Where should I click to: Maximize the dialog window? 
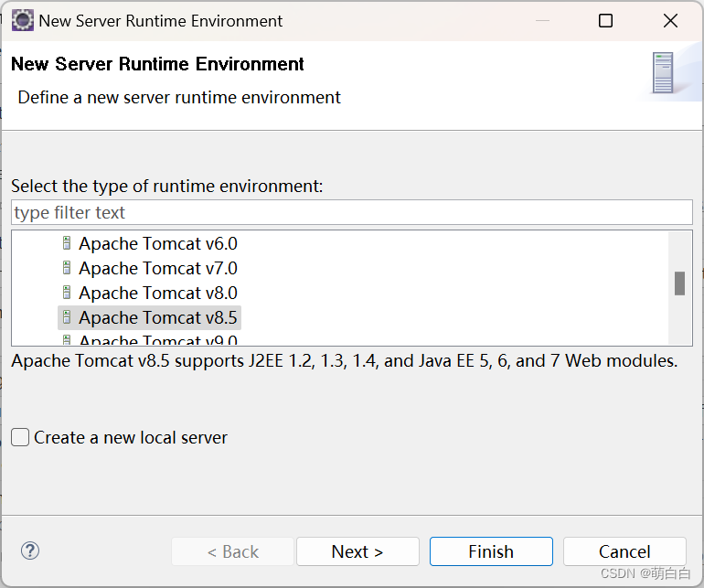(605, 21)
